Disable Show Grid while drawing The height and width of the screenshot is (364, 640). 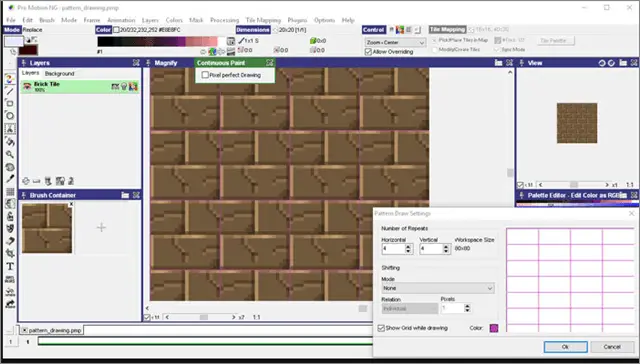click(381, 328)
